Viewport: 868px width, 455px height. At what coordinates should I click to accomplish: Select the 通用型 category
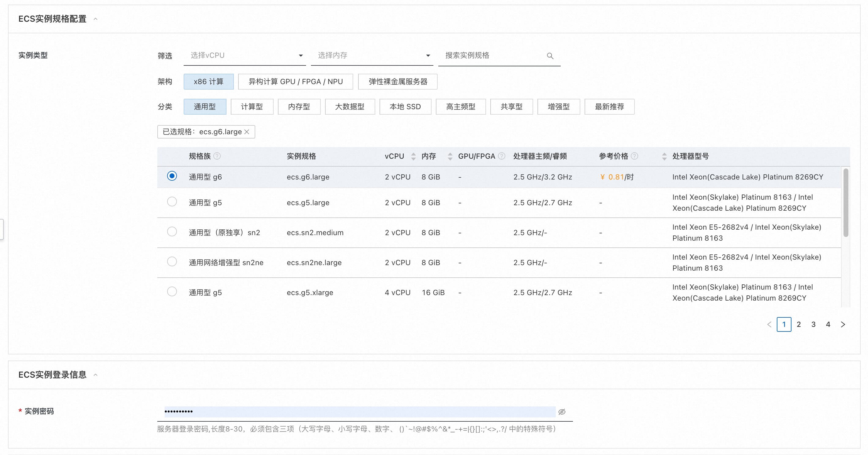tap(205, 107)
